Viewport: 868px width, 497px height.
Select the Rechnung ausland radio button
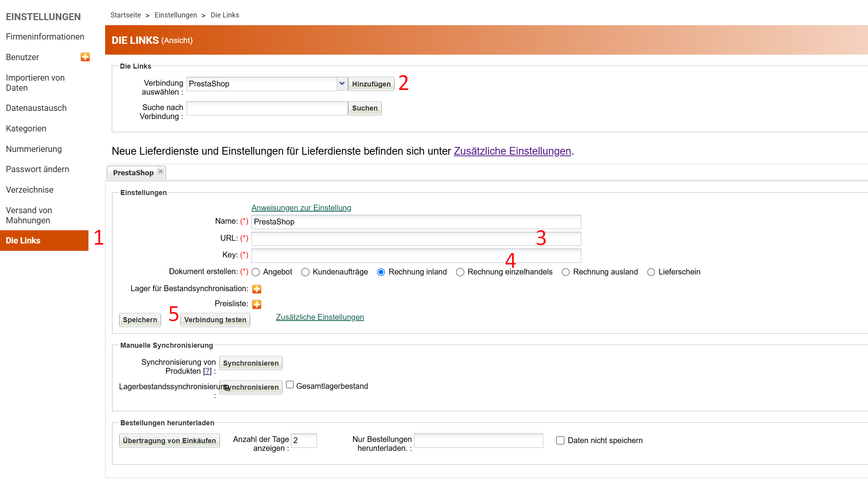coord(565,272)
